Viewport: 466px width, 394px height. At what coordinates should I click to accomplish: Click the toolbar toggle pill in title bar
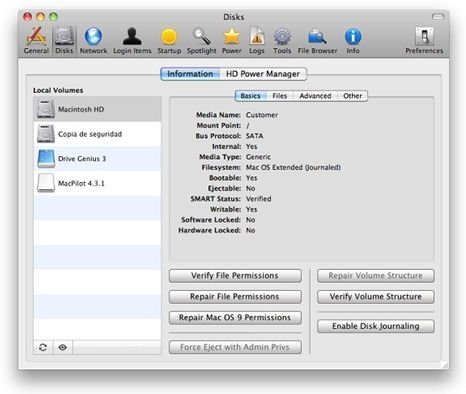(438, 16)
